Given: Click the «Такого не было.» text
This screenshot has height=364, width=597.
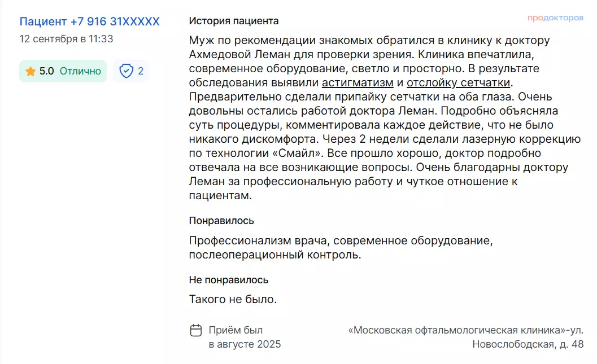Looking at the screenshot, I should (233, 299).
